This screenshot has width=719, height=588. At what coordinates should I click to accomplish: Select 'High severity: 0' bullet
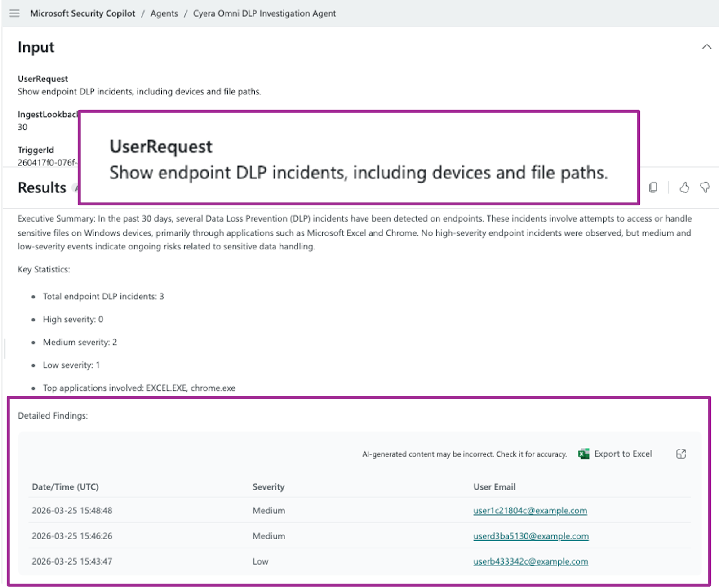click(73, 319)
